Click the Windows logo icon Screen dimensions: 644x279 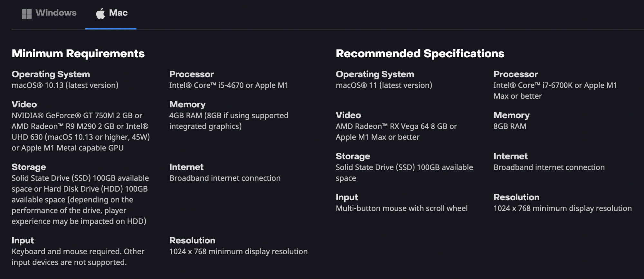(x=26, y=14)
